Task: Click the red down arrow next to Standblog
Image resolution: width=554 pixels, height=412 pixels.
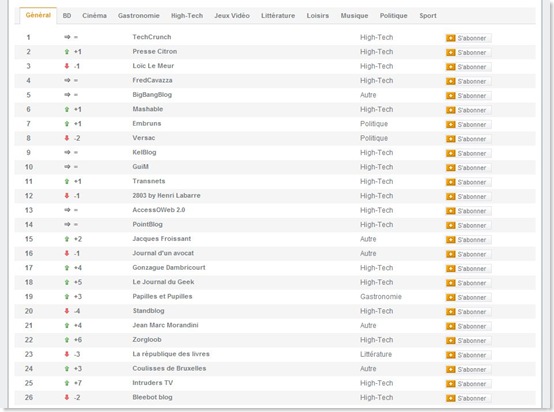Action: pyautogui.click(x=67, y=311)
